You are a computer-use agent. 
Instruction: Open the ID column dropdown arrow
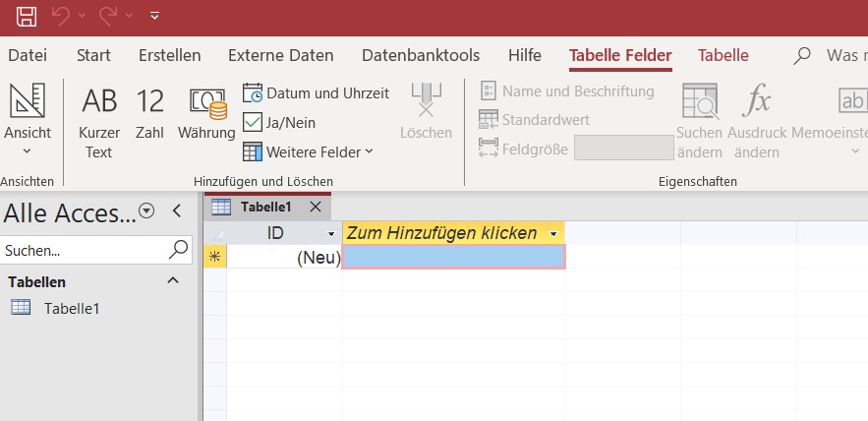[331, 234]
